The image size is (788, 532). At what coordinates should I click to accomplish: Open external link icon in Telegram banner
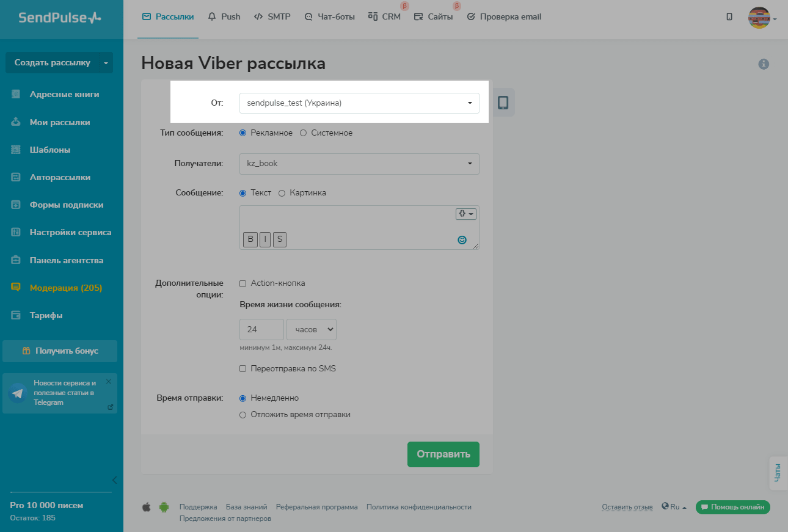[x=110, y=407]
